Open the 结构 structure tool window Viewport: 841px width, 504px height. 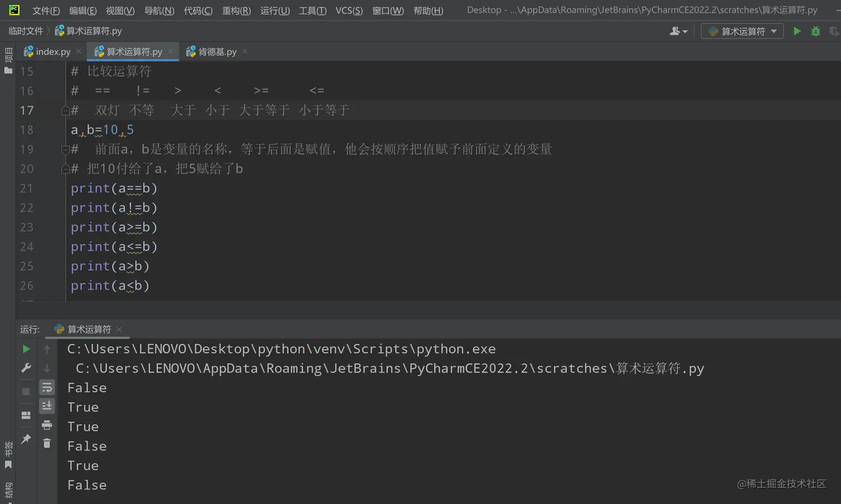tap(8, 492)
